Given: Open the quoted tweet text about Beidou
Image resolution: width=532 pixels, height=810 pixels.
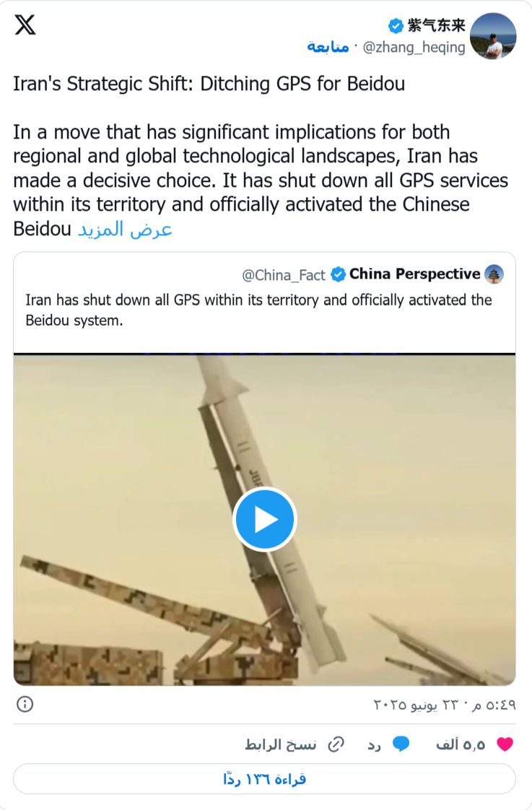Looking at the screenshot, I should pos(258,310).
